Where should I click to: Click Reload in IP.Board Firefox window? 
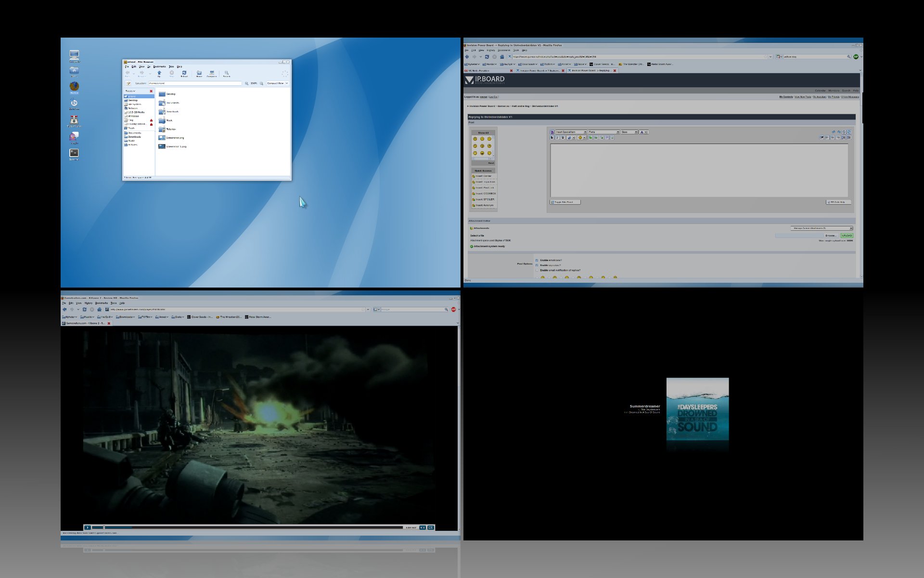coord(487,57)
